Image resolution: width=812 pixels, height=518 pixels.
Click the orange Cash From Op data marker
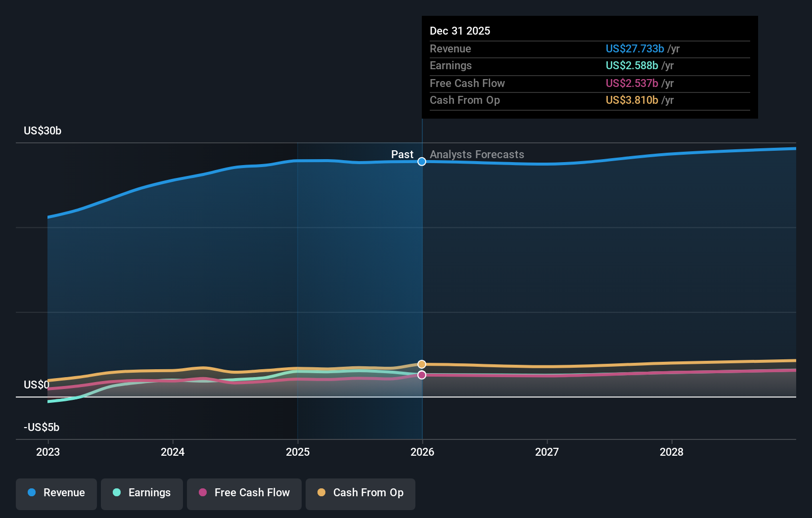tap(422, 364)
